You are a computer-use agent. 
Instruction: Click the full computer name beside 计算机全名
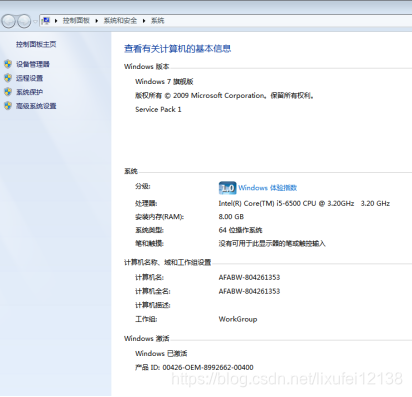(x=249, y=291)
